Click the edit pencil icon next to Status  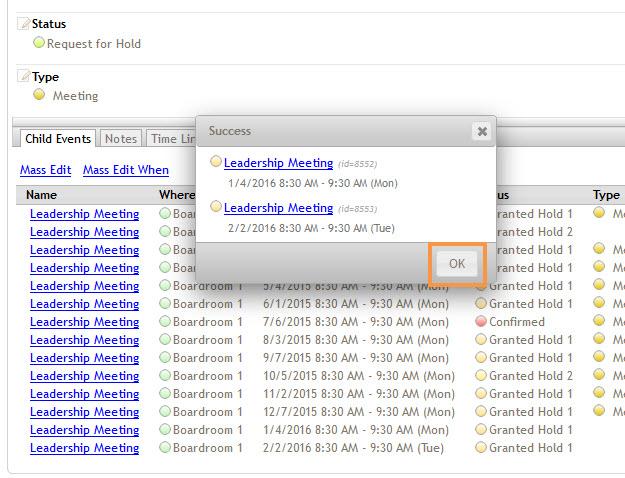(24, 24)
